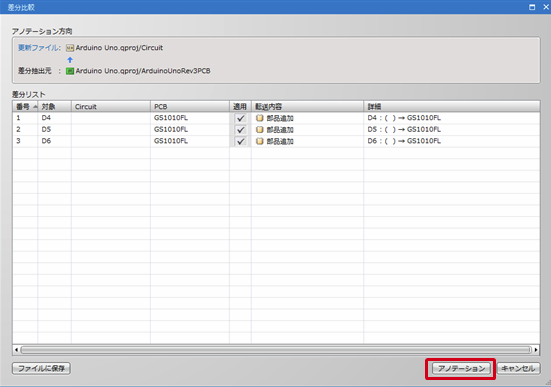Click the キャンセル button
Viewport: 551px width, 387px height.
tap(518, 369)
